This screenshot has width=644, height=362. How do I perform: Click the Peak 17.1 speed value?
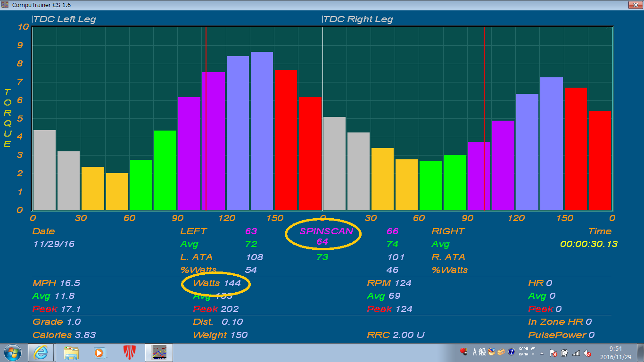pos(56,309)
